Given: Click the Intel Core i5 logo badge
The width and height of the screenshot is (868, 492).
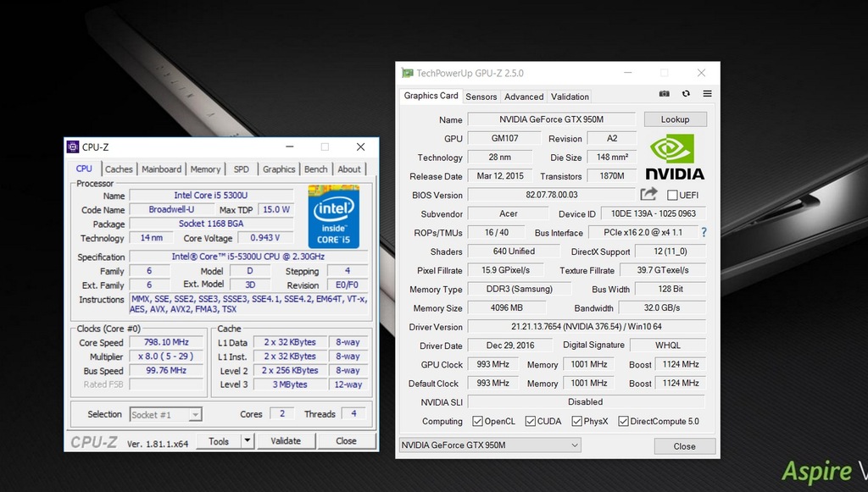Looking at the screenshot, I should pos(333,217).
